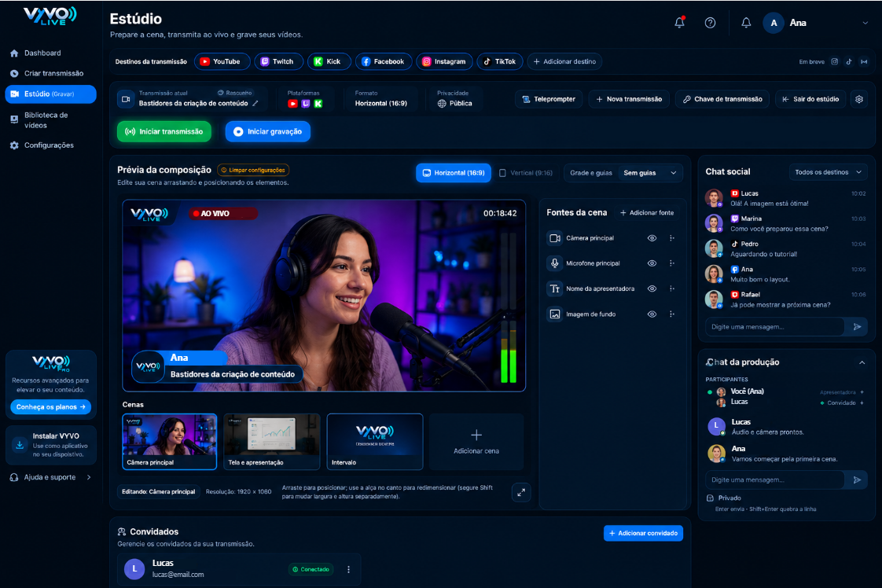Image resolution: width=882 pixels, height=588 pixels.
Task: Select Estúdio (Gravar) in sidebar
Action: (x=50, y=94)
